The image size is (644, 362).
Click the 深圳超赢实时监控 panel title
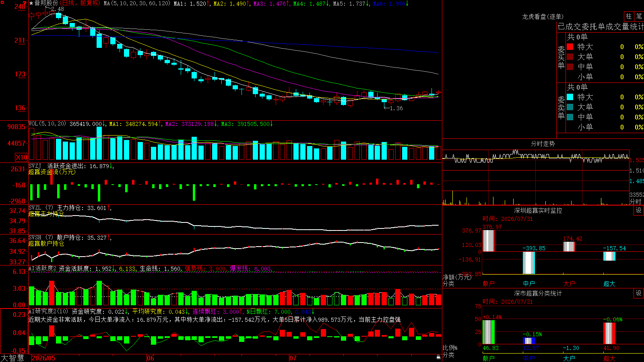[538, 210]
